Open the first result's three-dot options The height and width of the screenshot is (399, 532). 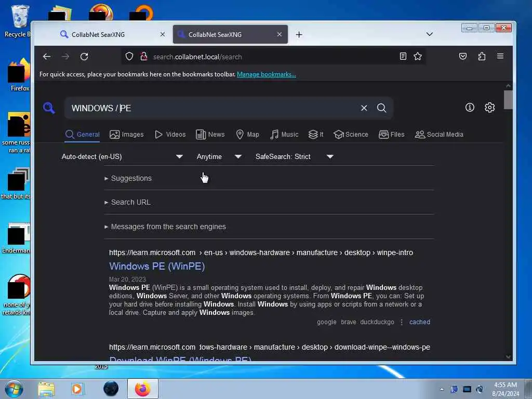(x=402, y=322)
